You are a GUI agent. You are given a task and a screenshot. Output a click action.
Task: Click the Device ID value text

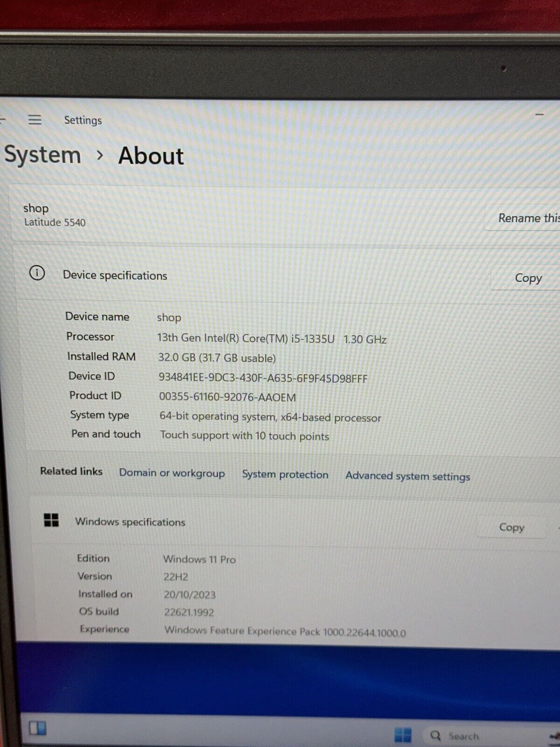coord(263,378)
